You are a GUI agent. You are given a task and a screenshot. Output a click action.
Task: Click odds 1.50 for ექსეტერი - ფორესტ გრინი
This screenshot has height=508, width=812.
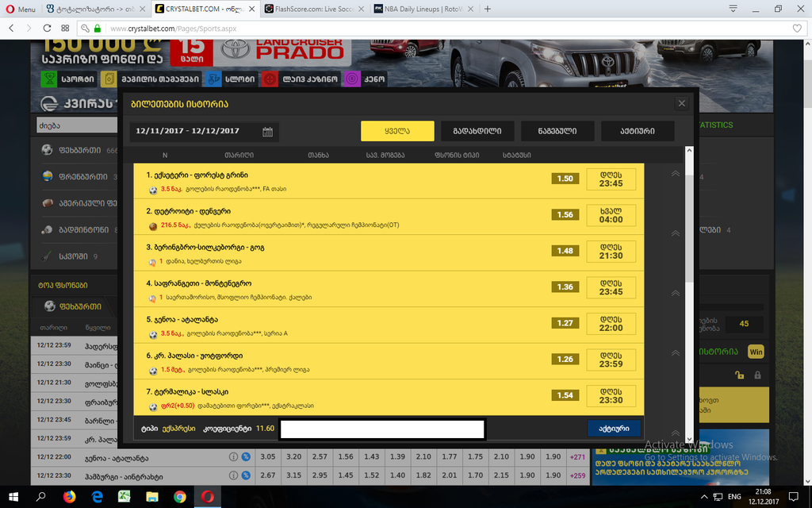tap(565, 179)
